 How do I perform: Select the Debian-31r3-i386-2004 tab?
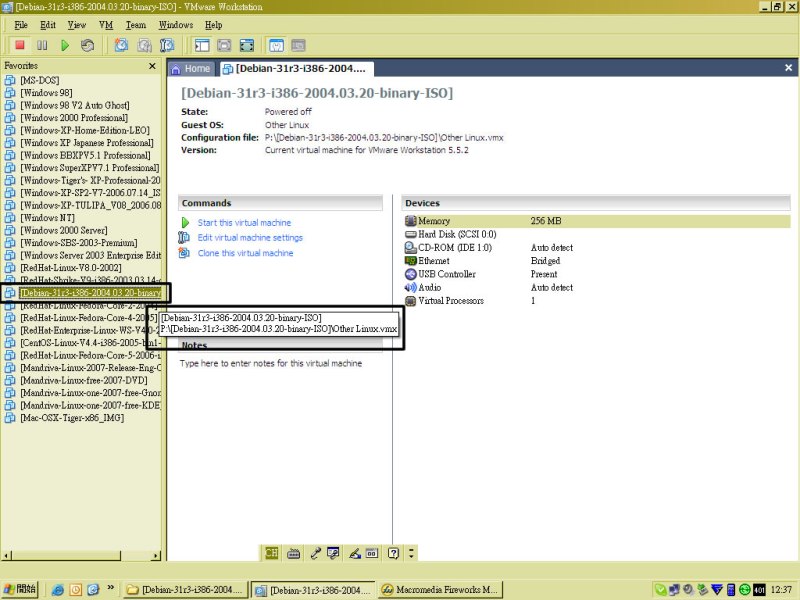pos(296,68)
